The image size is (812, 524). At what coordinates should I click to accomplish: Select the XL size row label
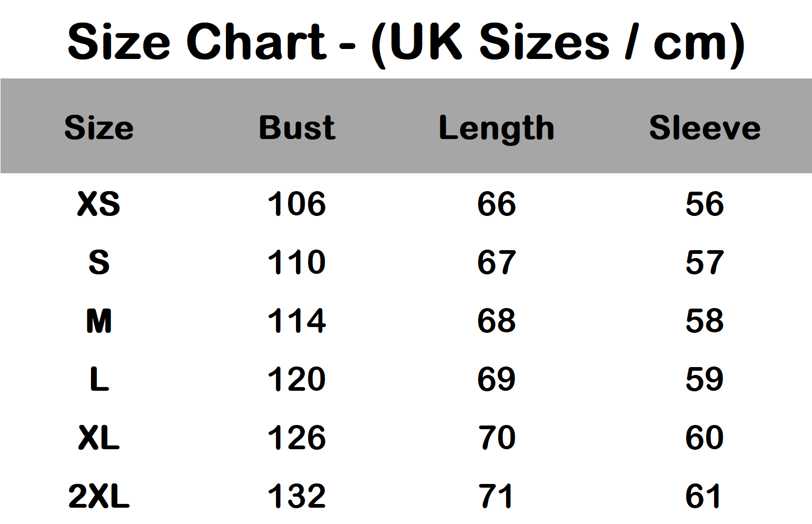pyautogui.click(x=99, y=438)
